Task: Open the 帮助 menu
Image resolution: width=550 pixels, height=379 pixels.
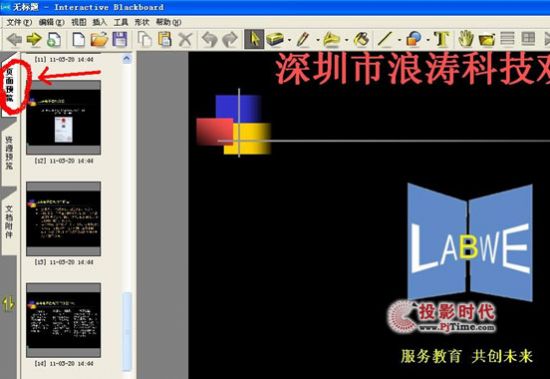Action: point(168,22)
